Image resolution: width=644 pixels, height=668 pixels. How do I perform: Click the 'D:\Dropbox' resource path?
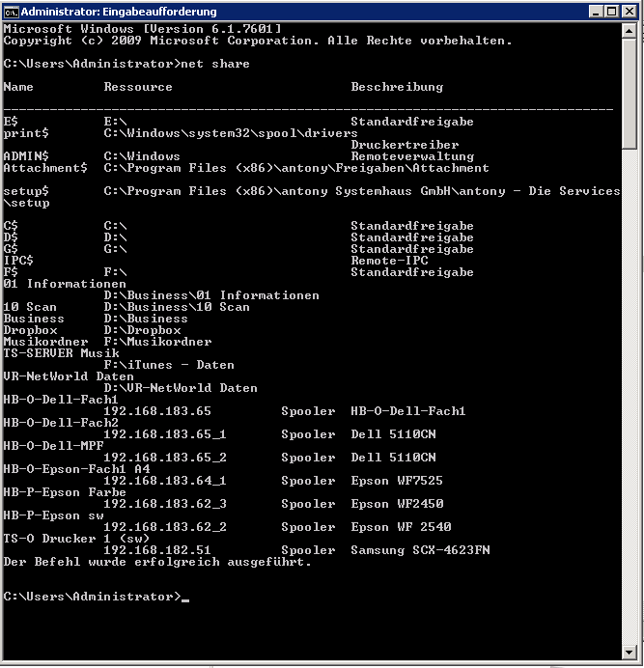(x=142, y=330)
